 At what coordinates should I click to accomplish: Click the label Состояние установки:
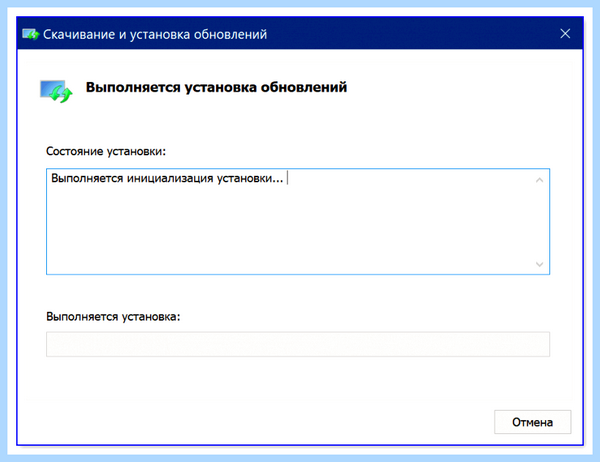click(106, 151)
